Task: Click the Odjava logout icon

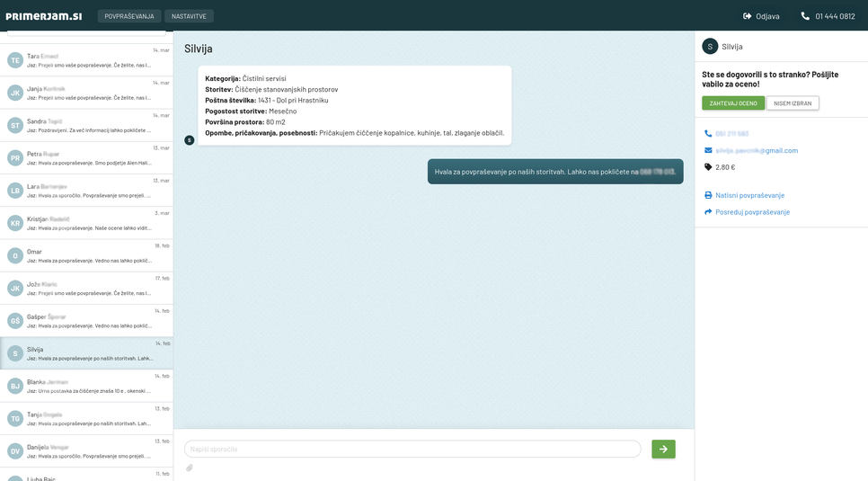Action: (x=748, y=16)
